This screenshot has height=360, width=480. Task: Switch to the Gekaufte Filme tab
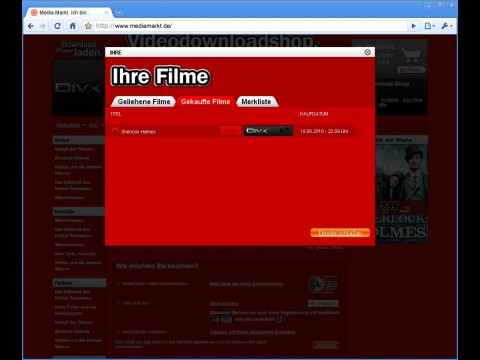(206, 102)
